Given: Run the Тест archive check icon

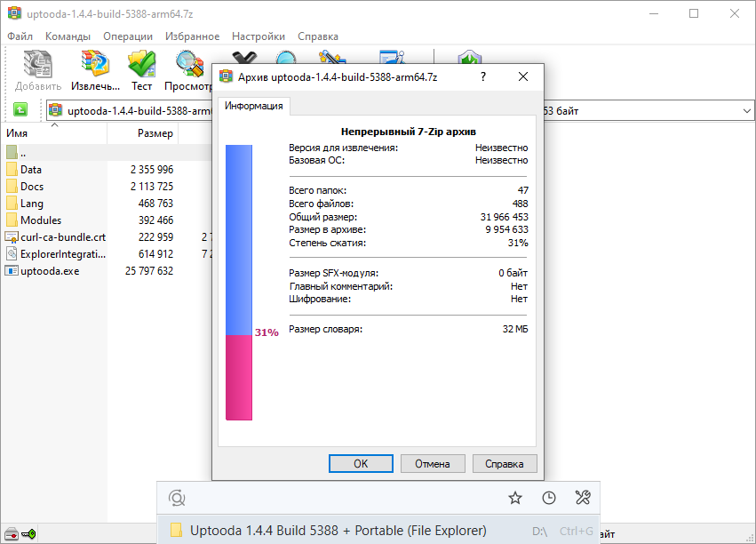Looking at the screenshot, I should tap(142, 64).
